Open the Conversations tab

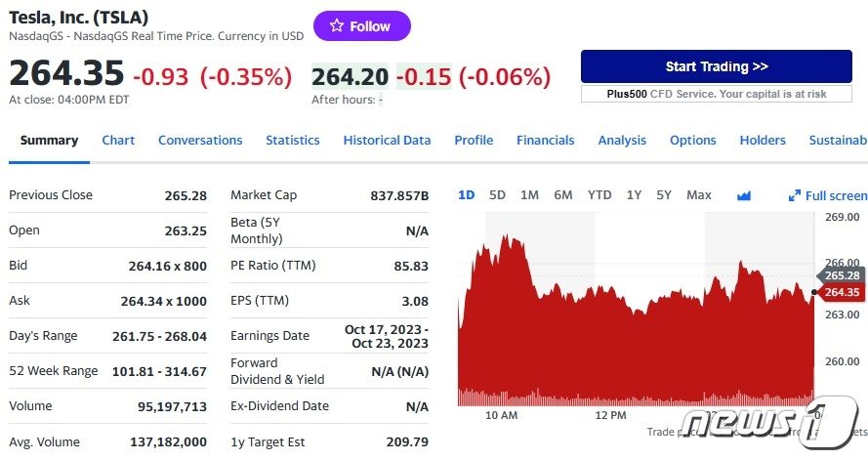(x=200, y=141)
